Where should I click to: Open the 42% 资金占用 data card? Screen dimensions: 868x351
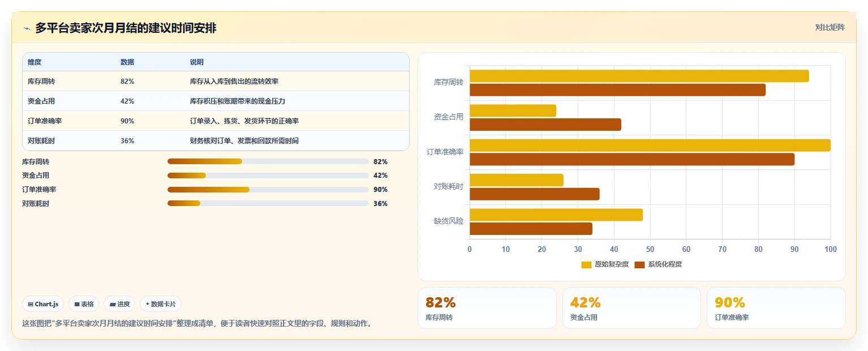pyautogui.click(x=631, y=308)
